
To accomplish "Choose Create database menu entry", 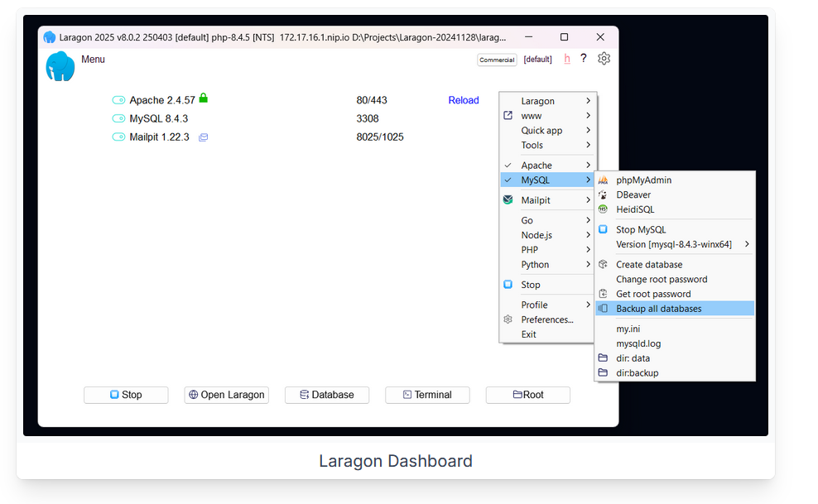I will [x=649, y=265].
